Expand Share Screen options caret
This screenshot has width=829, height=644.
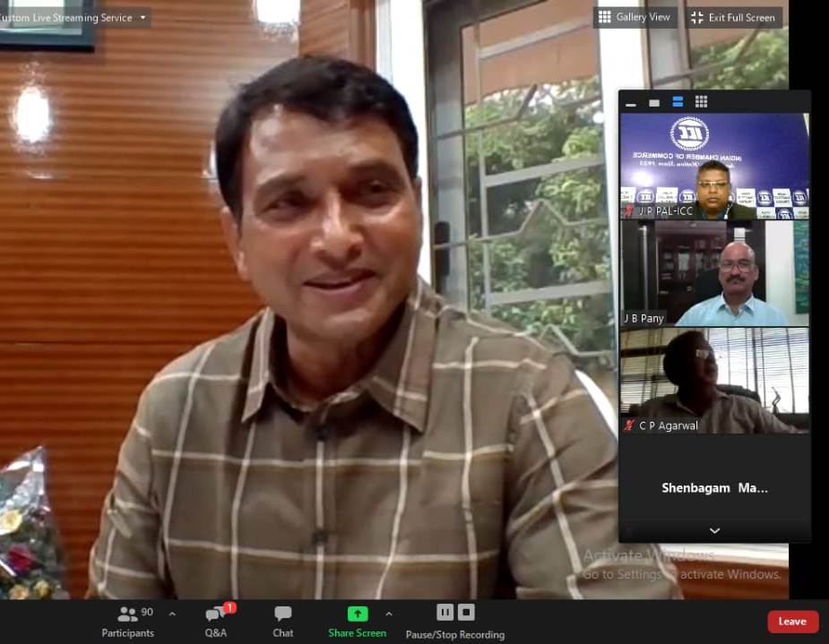pos(389,614)
